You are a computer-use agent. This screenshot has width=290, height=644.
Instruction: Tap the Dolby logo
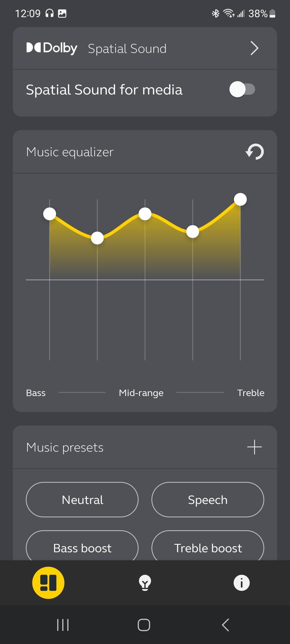point(52,48)
